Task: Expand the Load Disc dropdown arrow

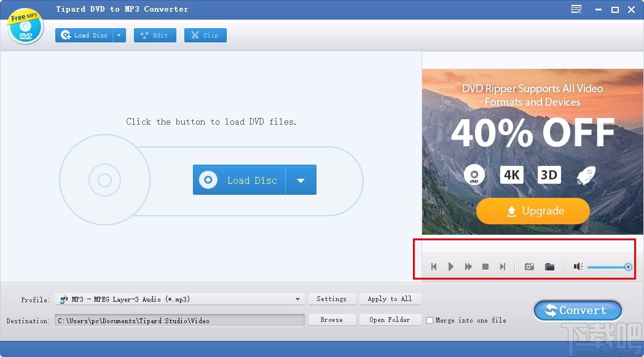Action: pos(119,35)
